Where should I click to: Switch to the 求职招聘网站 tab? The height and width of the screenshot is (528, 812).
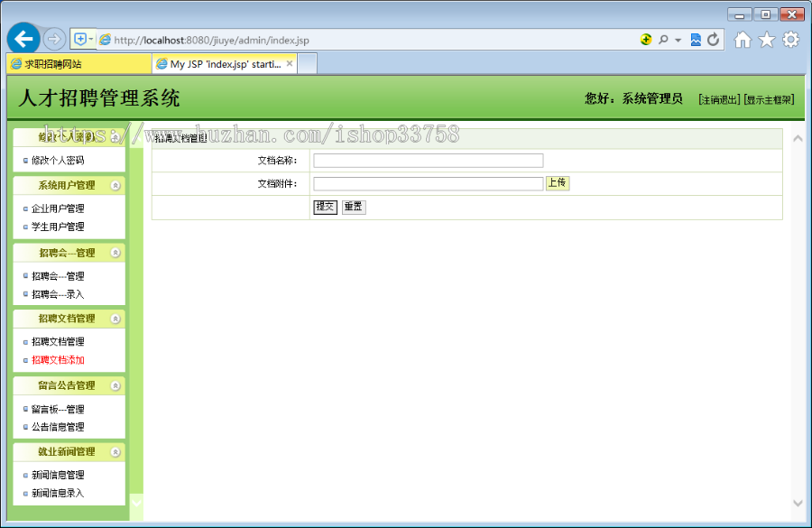tap(77, 63)
